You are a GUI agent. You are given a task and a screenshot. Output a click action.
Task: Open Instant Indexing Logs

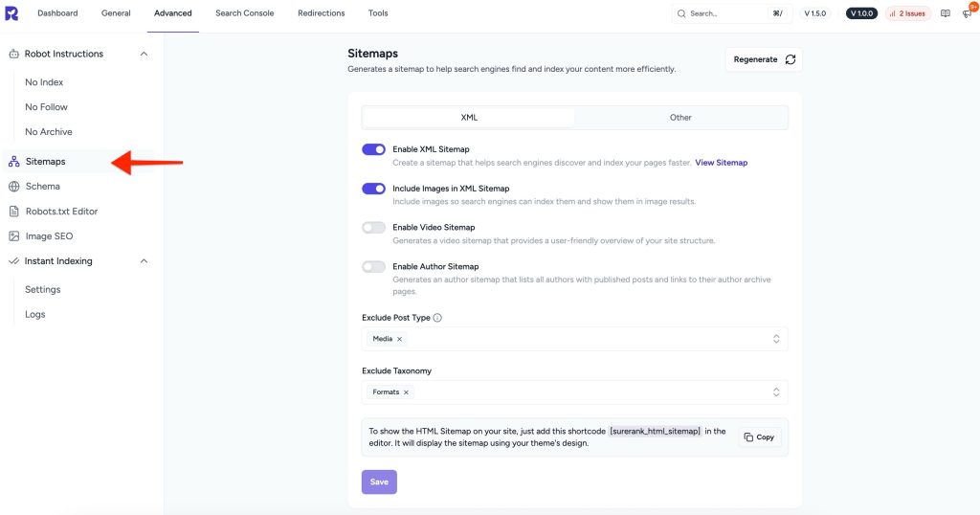tap(35, 314)
